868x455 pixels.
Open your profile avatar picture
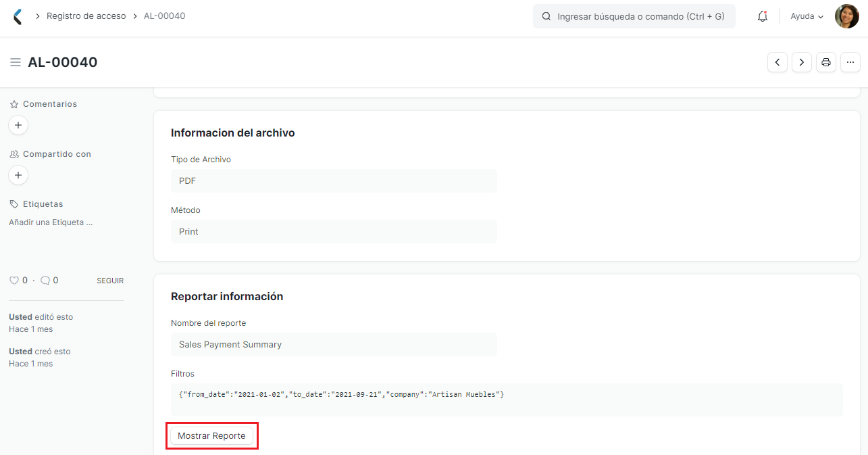coord(846,16)
